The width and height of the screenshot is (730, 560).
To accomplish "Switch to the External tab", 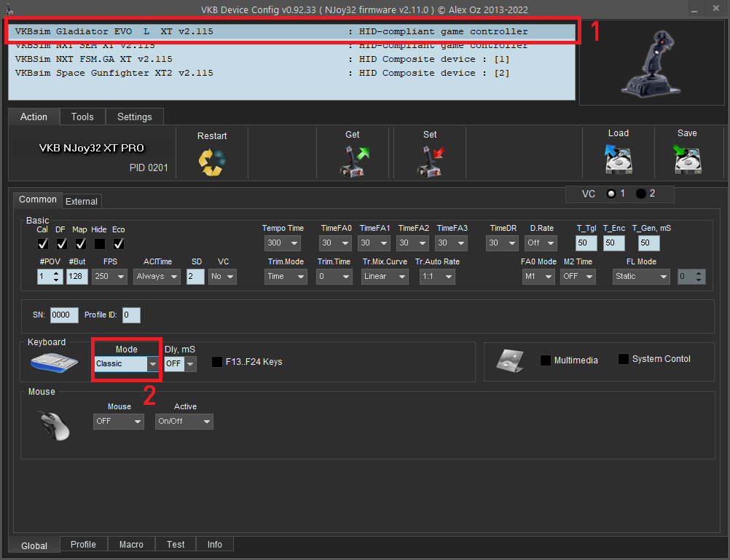I will coord(82,201).
